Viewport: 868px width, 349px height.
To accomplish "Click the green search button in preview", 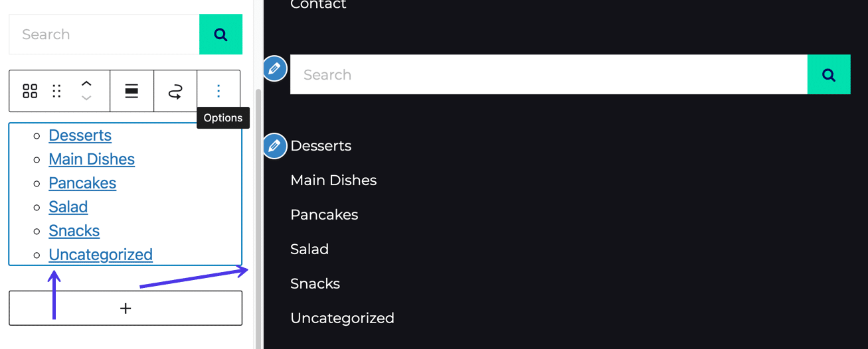I will (x=828, y=75).
